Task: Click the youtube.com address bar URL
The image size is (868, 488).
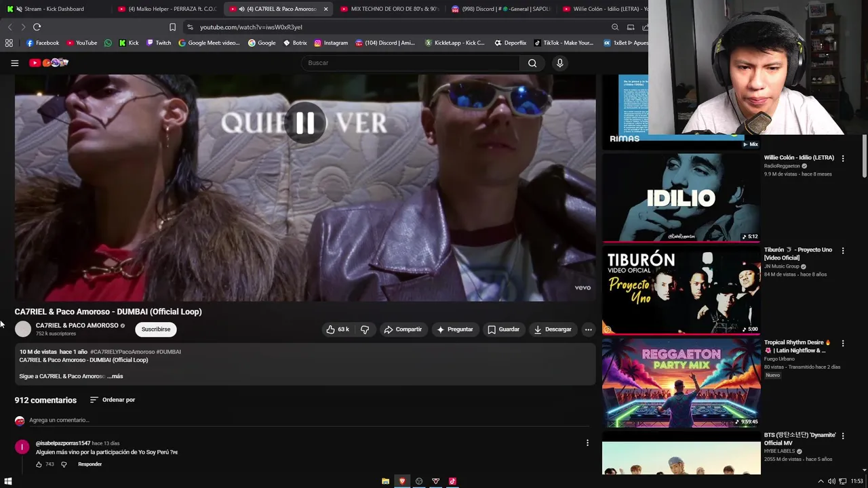Action: click(251, 27)
